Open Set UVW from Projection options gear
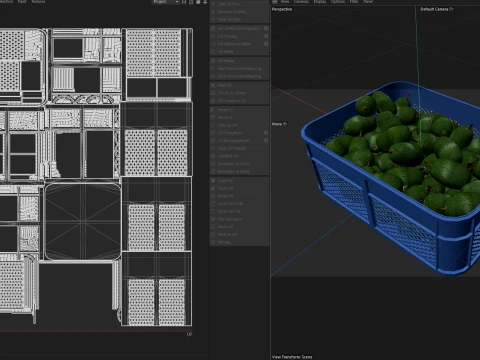Screen dimensions: 480x360 [x=266, y=28]
